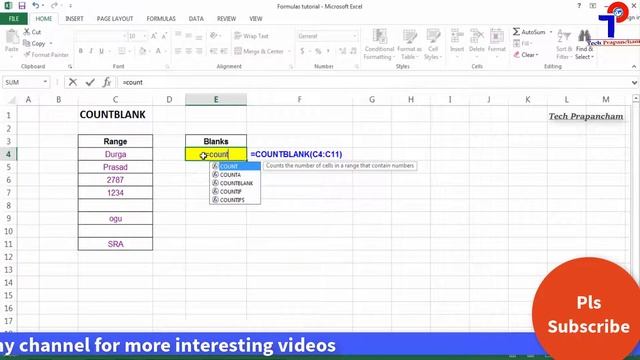Click the vertical scrollbar up arrow
This screenshot has width=640, height=360.
636,99
